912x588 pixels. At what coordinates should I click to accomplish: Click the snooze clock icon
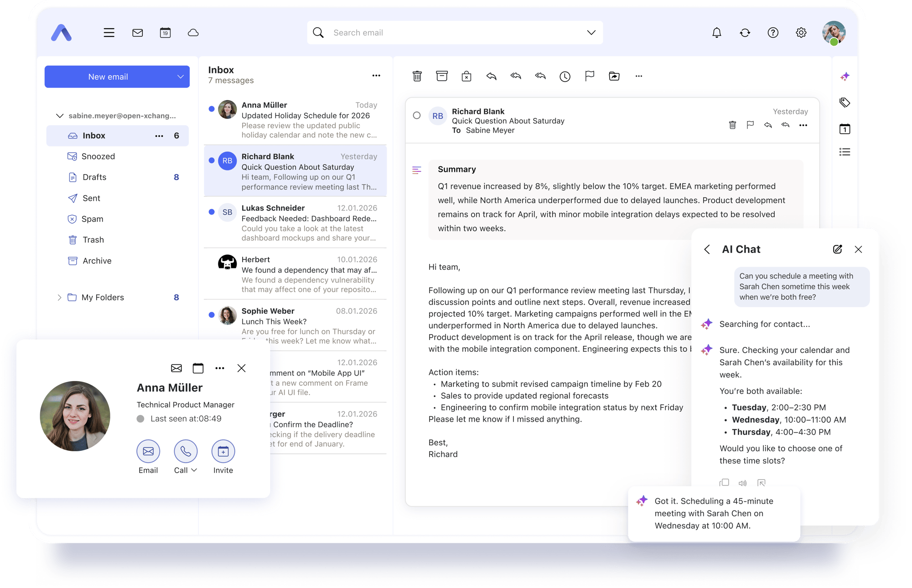coord(565,76)
